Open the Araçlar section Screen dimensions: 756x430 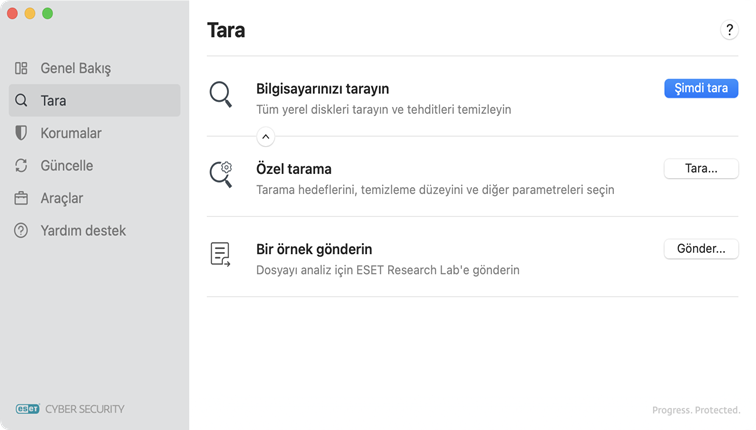point(61,198)
